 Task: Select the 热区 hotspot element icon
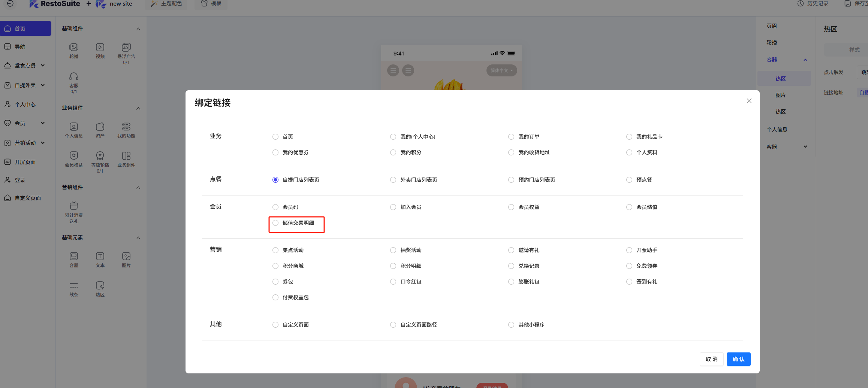point(100,285)
